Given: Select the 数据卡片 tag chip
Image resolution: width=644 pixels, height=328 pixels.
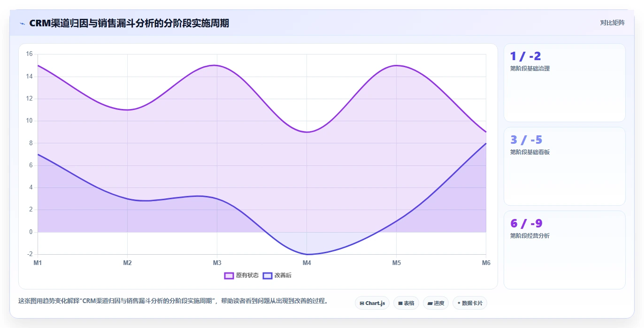Looking at the screenshot, I should [470, 303].
